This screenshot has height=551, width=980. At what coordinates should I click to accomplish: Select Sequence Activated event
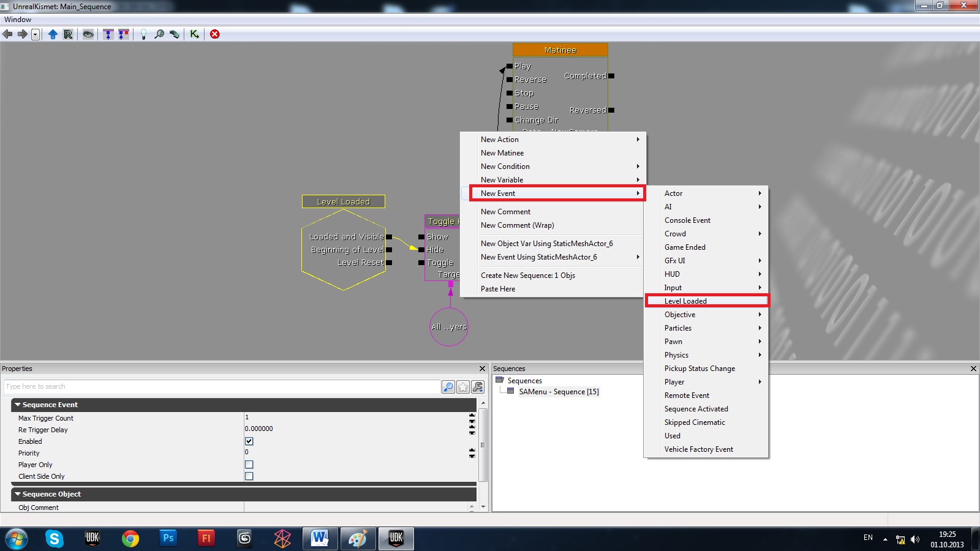tap(706, 409)
